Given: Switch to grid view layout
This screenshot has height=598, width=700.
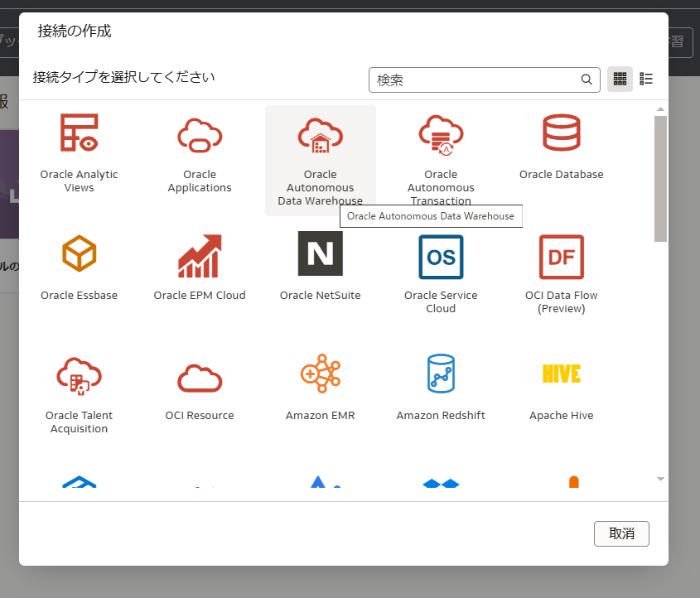Looking at the screenshot, I should pyautogui.click(x=620, y=79).
